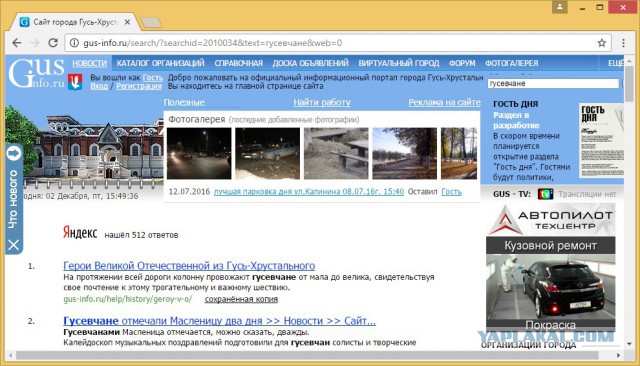Click the horizontal scrollbar right arrow

click(x=619, y=355)
